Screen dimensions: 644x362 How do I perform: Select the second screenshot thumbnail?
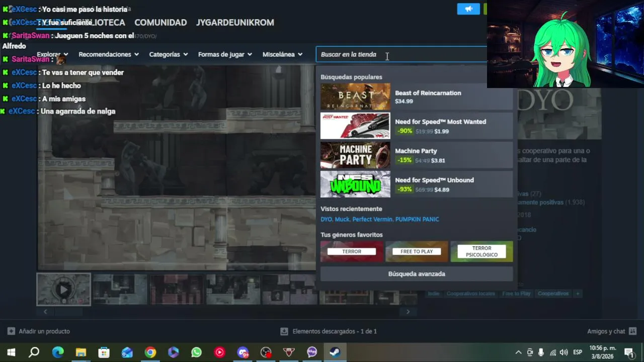pyautogui.click(x=120, y=290)
